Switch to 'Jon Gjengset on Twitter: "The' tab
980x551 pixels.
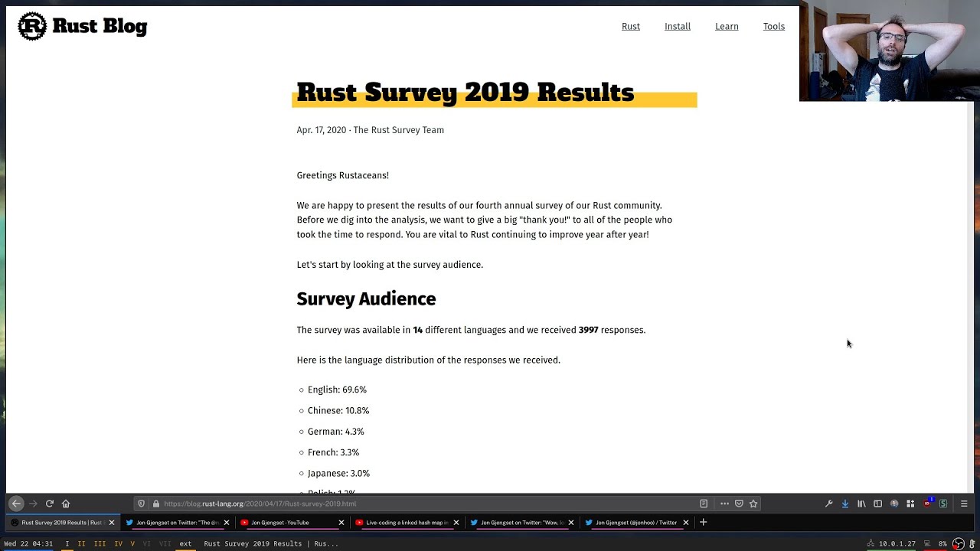click(x=178, y=523)
